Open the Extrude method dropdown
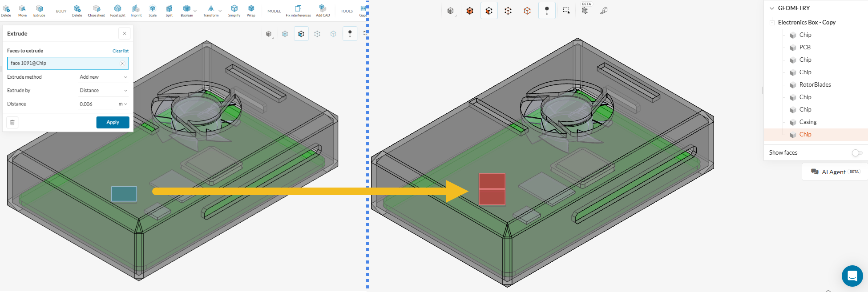Screen dimensions: 868x292 coord(103,77)
